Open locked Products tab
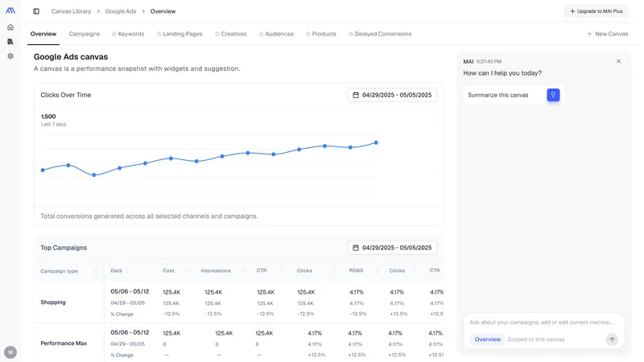 tap(321, 34)
